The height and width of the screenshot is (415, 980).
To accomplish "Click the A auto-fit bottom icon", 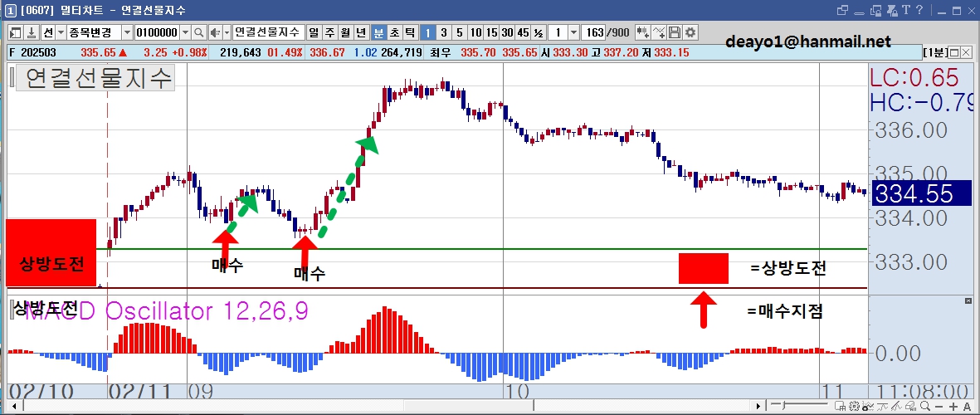I will (967, 407).
